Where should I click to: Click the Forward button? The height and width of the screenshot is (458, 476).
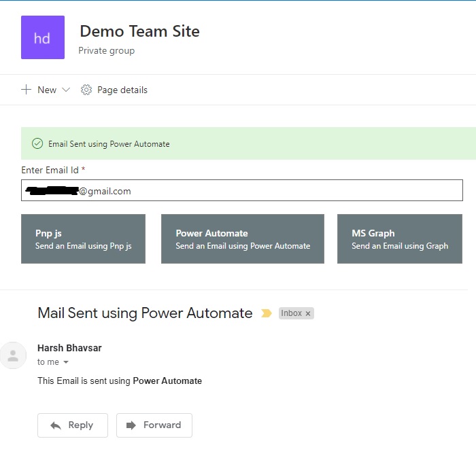154,425
